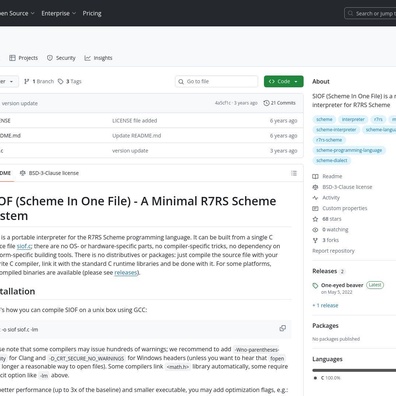Select the scheme-interpreter topic tag
396x396 pixels.
336,130
